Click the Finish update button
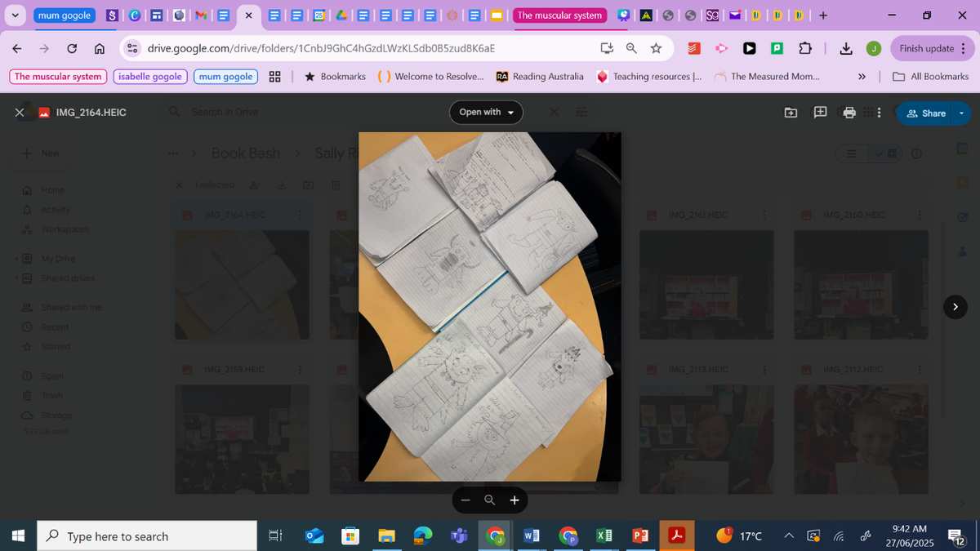This screenshot has height=551, width=980. 933,49
